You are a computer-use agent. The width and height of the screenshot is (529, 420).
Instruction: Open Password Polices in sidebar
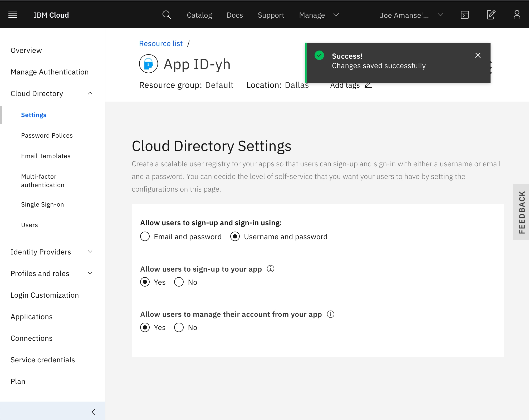47,136
